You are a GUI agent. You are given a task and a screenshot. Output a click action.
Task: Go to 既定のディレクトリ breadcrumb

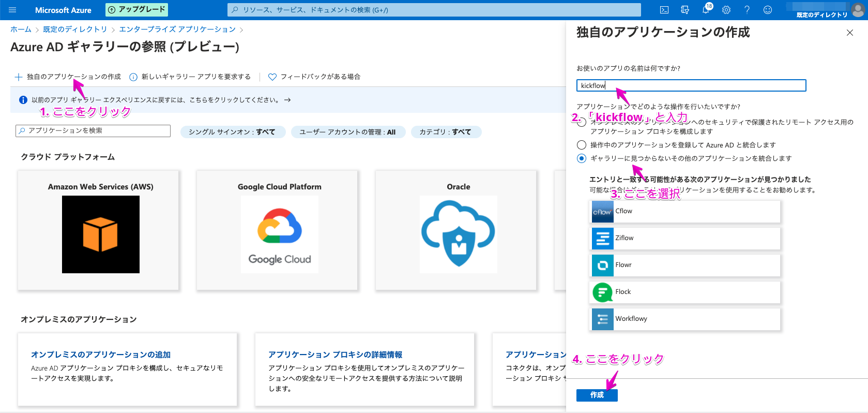click(75, 30)
